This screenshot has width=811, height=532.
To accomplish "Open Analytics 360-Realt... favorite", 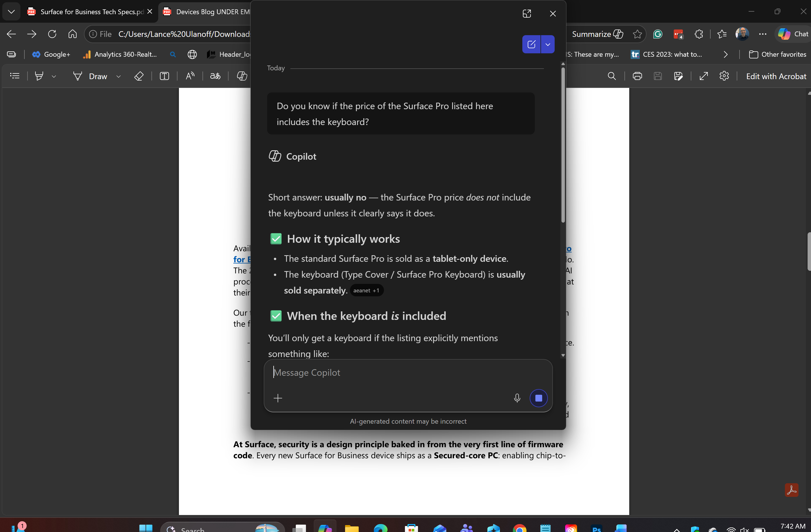I will pos(120,54).
